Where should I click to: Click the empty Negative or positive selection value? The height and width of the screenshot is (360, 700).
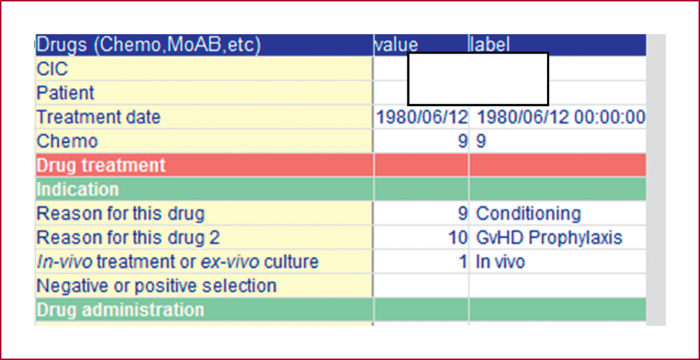[421, 285]
